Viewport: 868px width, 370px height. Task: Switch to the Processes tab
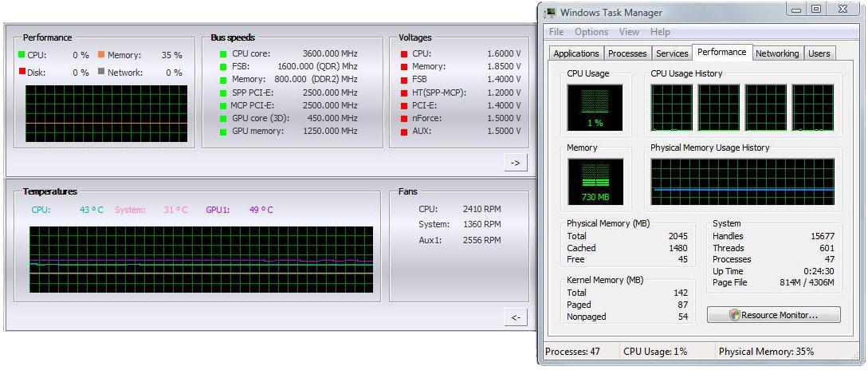coord(627,53)
